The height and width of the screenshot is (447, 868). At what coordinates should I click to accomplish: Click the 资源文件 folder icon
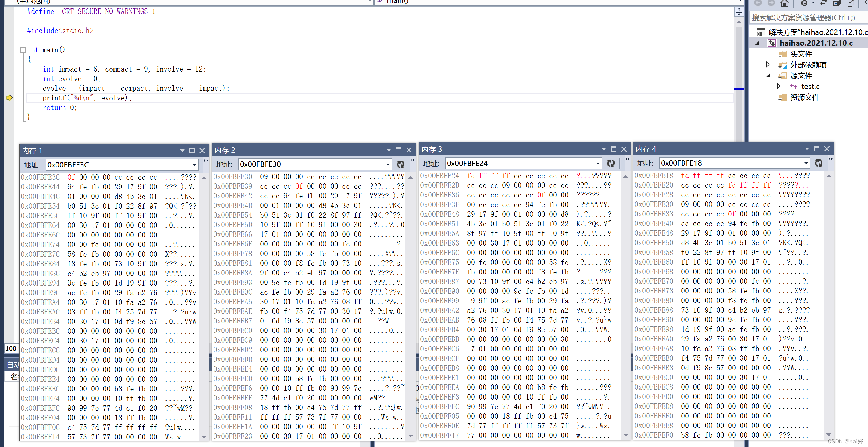[782, 98]
